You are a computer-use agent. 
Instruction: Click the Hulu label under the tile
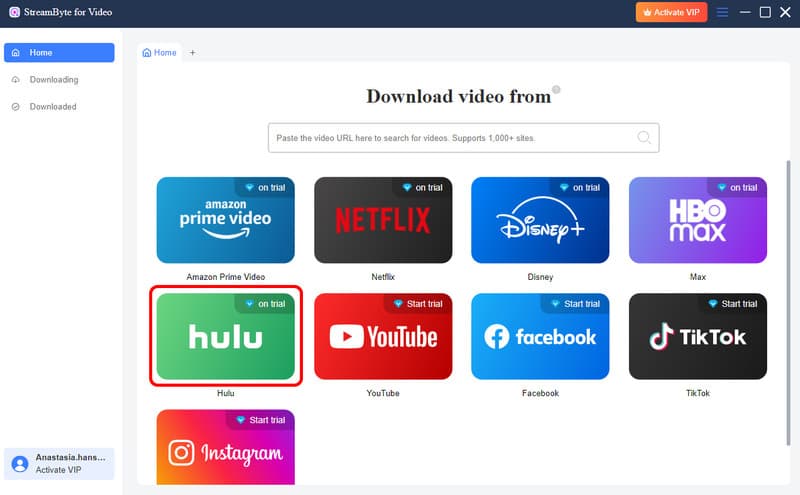226,393
